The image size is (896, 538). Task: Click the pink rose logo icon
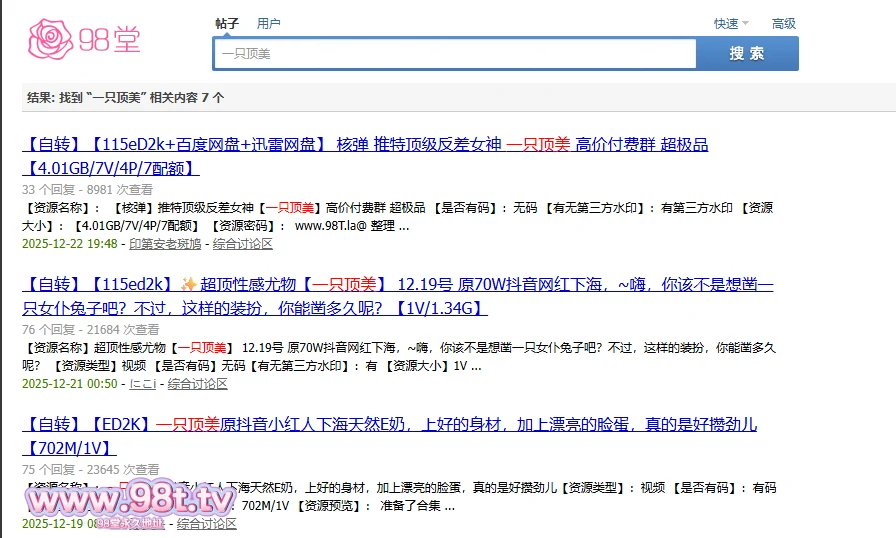pyautogui.click(x=50, y=38)
